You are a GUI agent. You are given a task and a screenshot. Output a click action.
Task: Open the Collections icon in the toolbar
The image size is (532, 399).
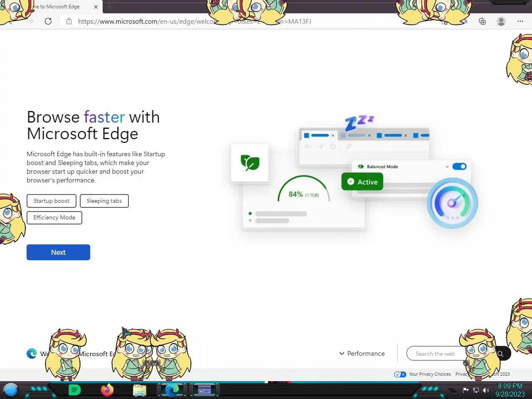coord(482,21)
